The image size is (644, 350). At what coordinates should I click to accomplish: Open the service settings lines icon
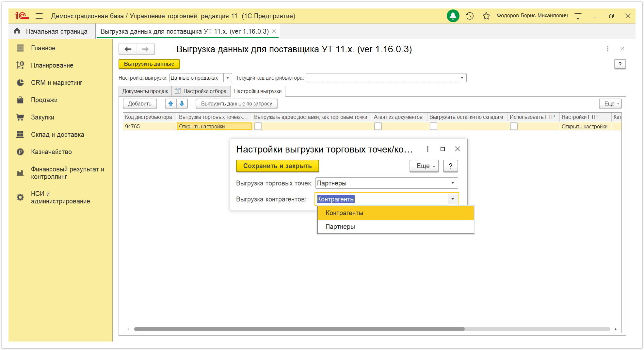(x=578, y=16)
